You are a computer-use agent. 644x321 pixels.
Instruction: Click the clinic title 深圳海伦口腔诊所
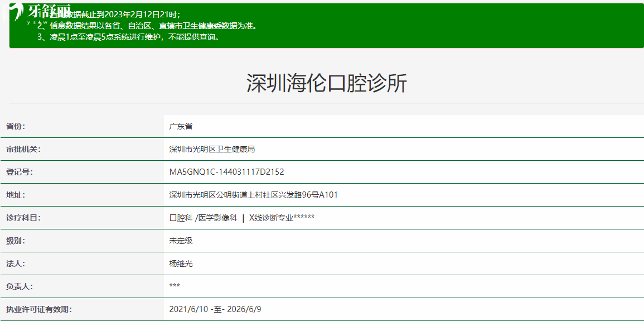pos(327,83)
